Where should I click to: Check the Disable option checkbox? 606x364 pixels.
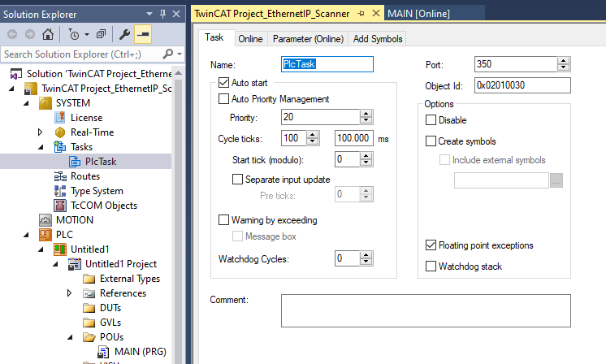coord(431,119)
